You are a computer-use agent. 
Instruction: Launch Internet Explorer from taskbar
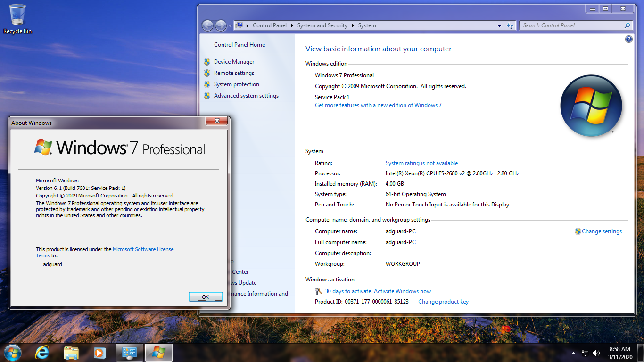(42, 353)
